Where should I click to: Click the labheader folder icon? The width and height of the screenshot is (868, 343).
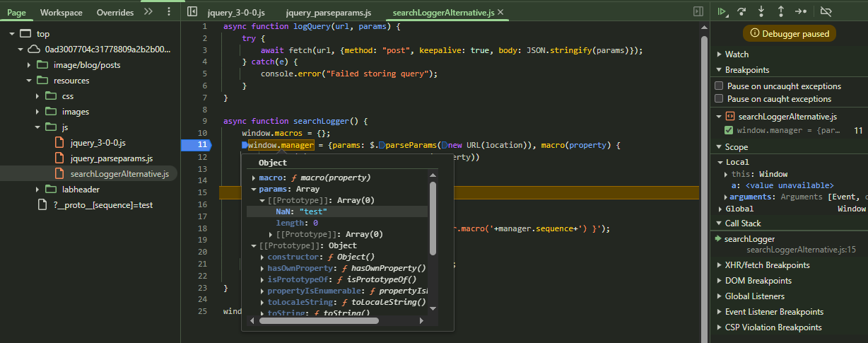point(50,190)
